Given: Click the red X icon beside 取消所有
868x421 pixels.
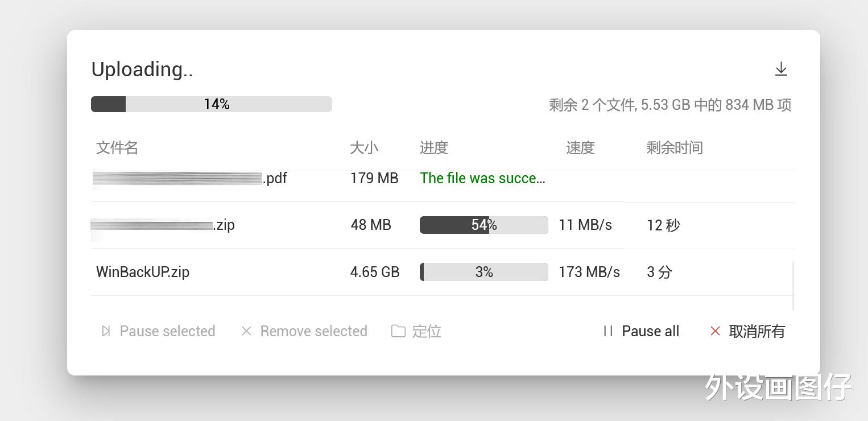Looking at the screenshot, I should tap(715, 332).
